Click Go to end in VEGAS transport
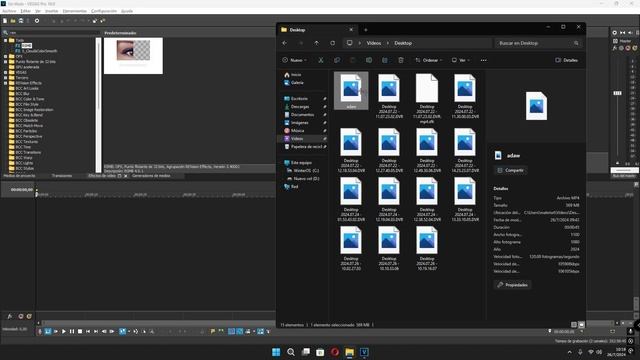The width and height of the screenshot is (640, 360). (96, 331)
